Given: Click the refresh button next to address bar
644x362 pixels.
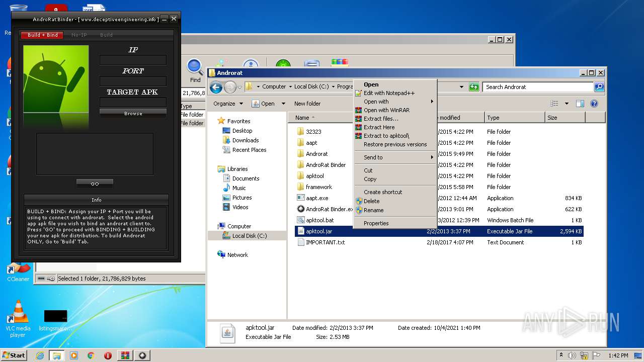Looking at the screenshot, I should [473, 87].
